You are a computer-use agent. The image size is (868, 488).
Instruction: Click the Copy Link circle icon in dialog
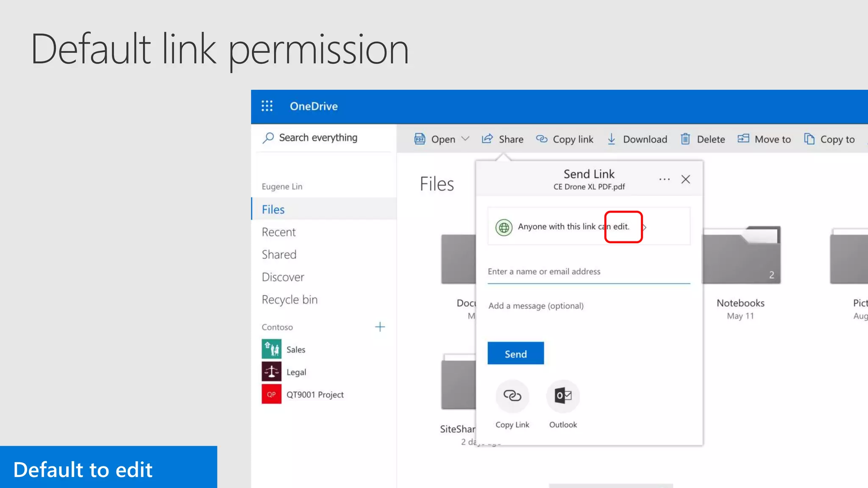pyautogui.click(x=512, y=396)
